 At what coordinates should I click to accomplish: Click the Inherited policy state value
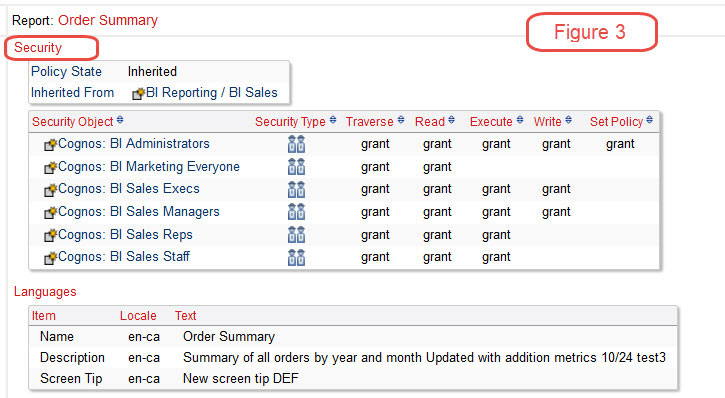(152, 72)
